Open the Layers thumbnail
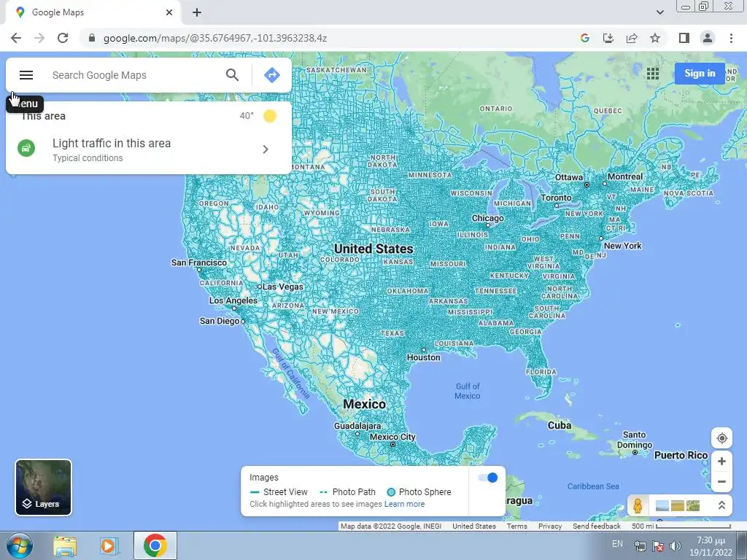The height and width of the screenshot is (560, 747). tap(43, 487)
